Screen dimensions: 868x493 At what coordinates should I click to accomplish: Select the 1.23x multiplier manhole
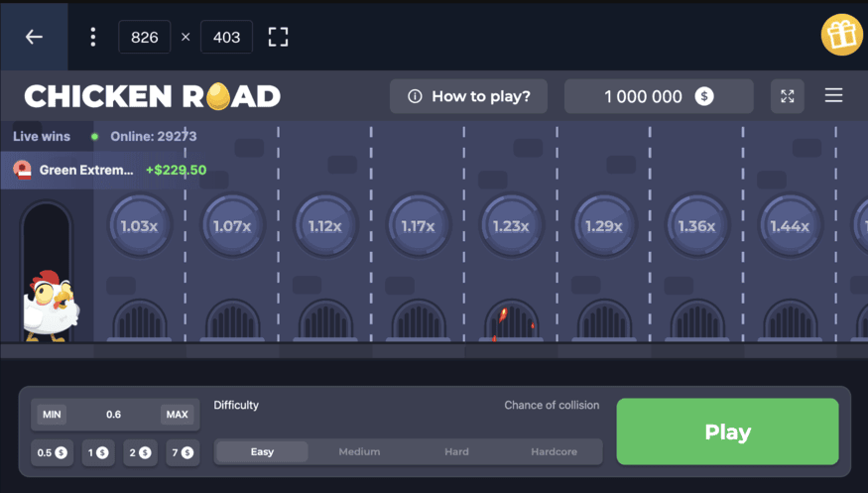pyautogui.click(x=512, y=226)
